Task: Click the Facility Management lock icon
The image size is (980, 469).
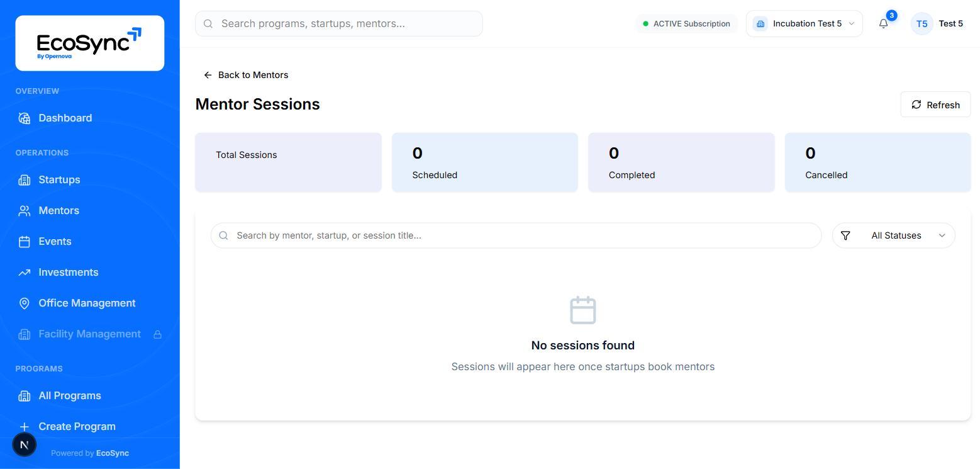Action: [x=158, y=334]
